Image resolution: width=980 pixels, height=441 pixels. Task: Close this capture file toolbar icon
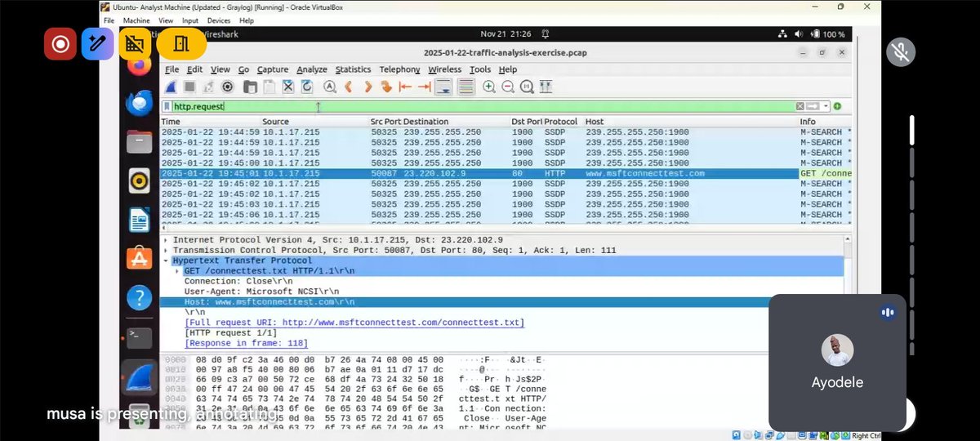[288, 87]
